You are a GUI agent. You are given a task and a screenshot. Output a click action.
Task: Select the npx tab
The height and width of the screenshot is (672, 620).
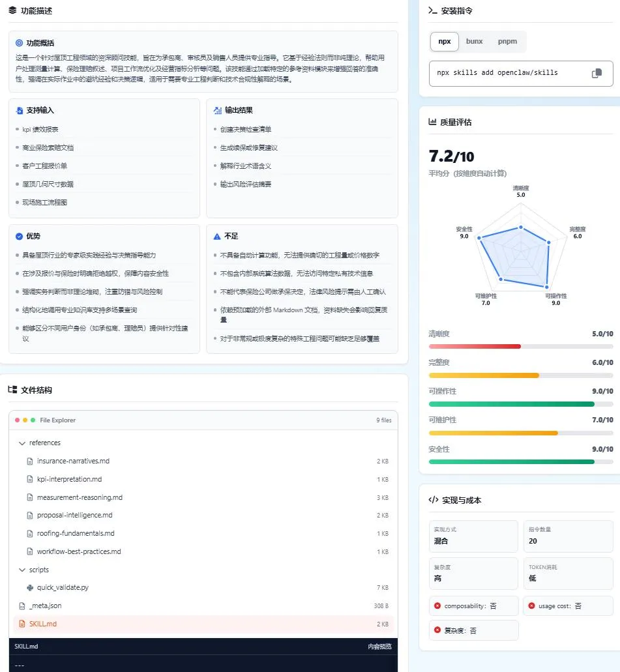point(444,42)
